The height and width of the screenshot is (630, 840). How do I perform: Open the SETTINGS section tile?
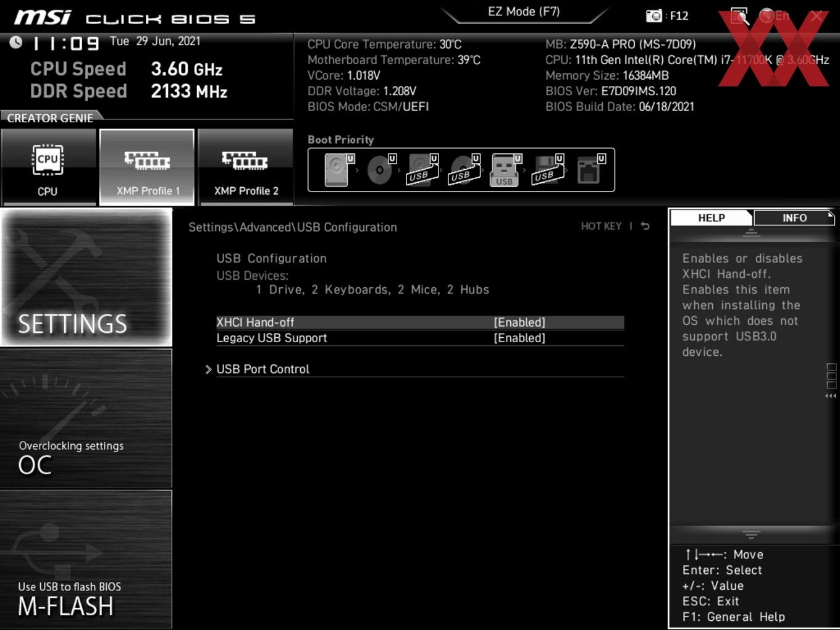86,277
